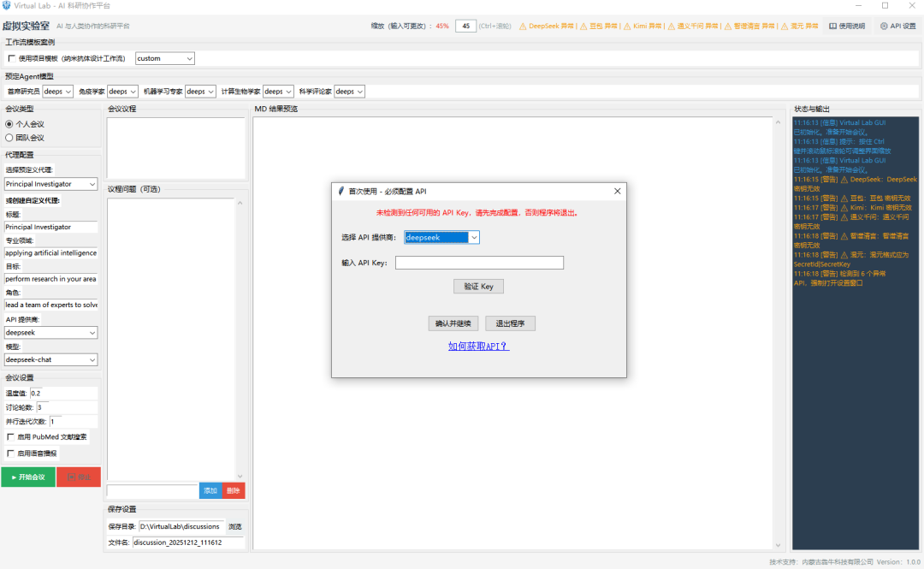The width and height of the screenshot is (924, 569).
Task: Click the red 删除 button
Action: (234, 490)
